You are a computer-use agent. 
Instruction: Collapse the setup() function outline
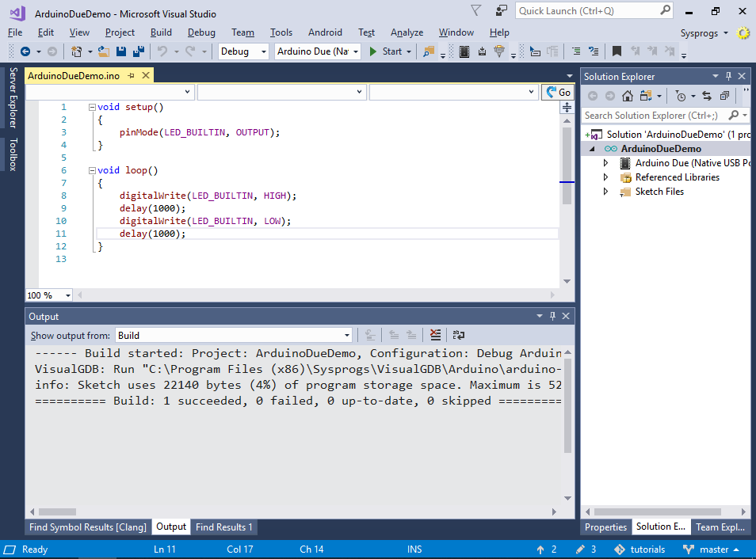click(92, 108)
